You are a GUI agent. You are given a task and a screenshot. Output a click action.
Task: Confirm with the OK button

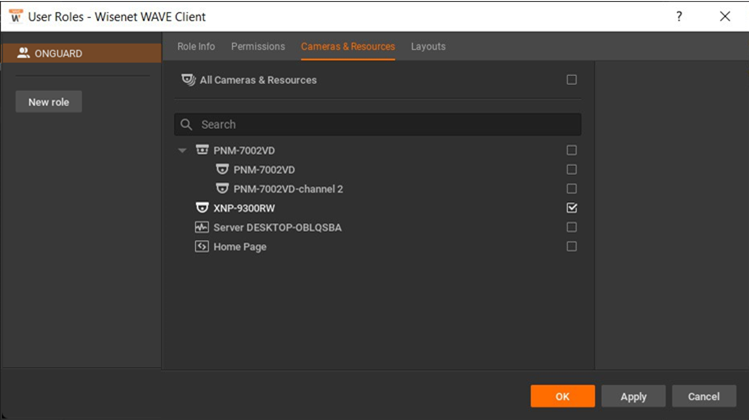click(563, 396)
